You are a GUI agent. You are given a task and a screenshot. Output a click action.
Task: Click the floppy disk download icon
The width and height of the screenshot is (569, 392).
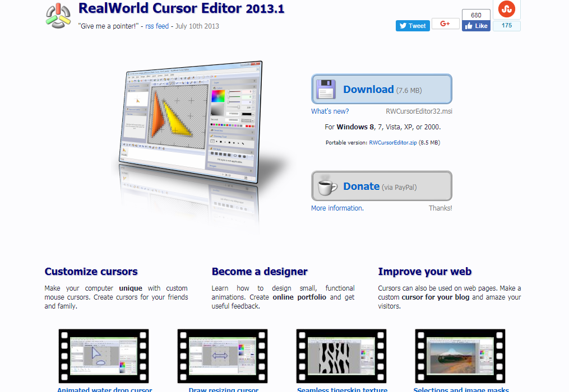(326, 89)
